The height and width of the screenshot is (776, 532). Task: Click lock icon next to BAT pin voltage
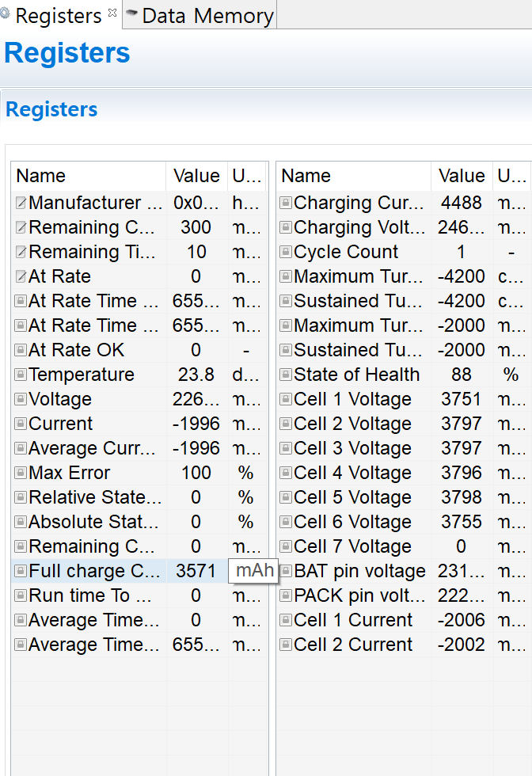click(x=286, y=572)
